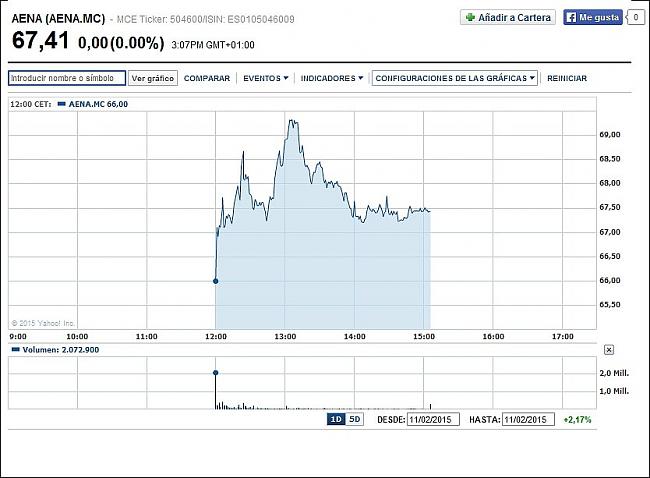This screenshot has width=650, height=478.
Task: Focus the Introducir nombre o símbolo field
Action: tap(67, 78)
